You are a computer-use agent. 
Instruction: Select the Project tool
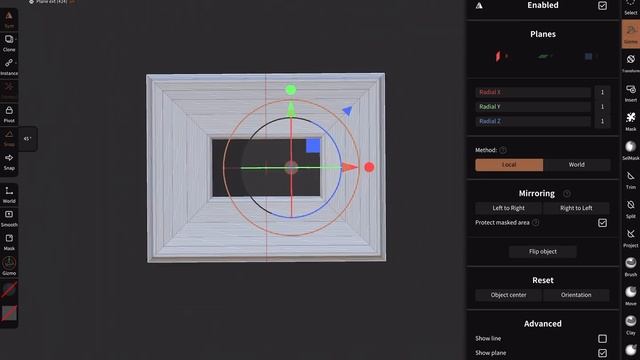[631, 238]
